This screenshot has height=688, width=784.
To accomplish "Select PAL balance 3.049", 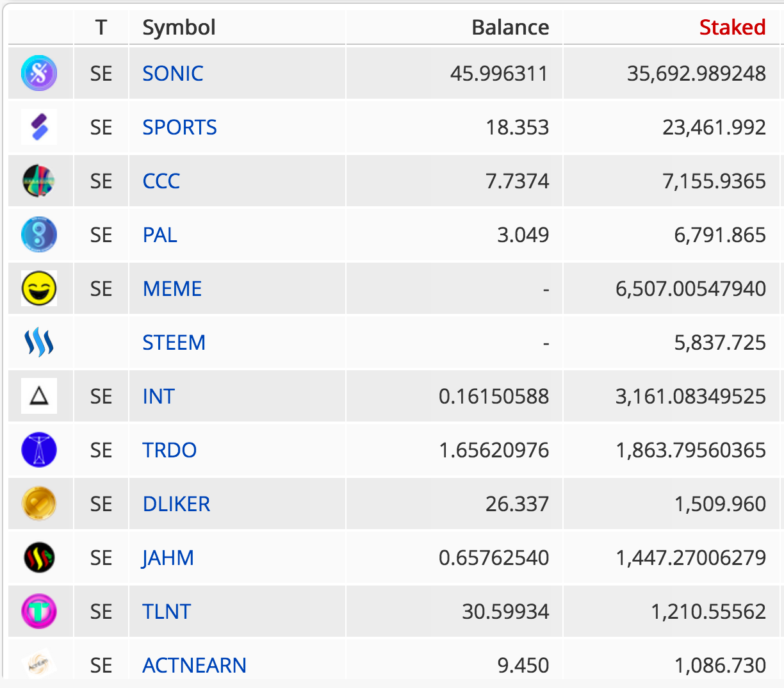I will (x=523, y=235).
